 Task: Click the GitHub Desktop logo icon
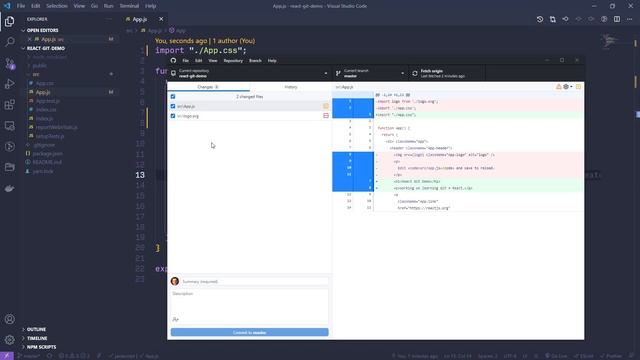tap(173, 60)
